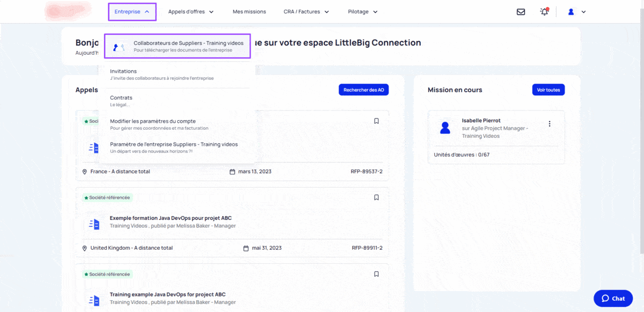Click Isabelle Pierrot's avatar icon
The width and height of the screenshot is (644, 312).
point(445,128)
